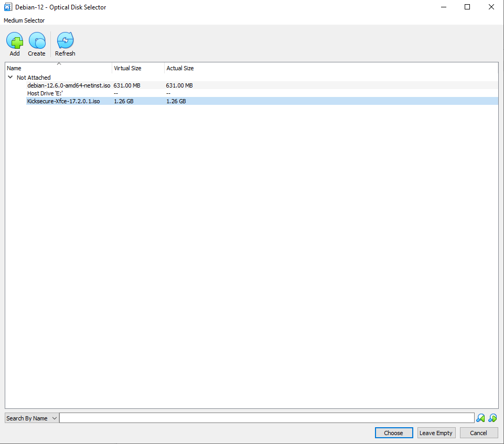Focus the search text field
This screenshot has height=444, width=504.
click(x=266, y=418)
